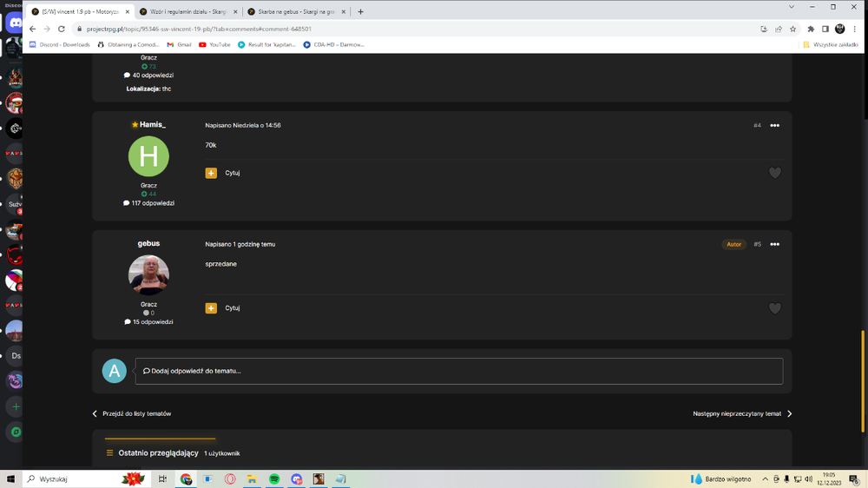Open the three-dots options menu on post #5
Screen dimensions: 868x488
tap(774, 244)
